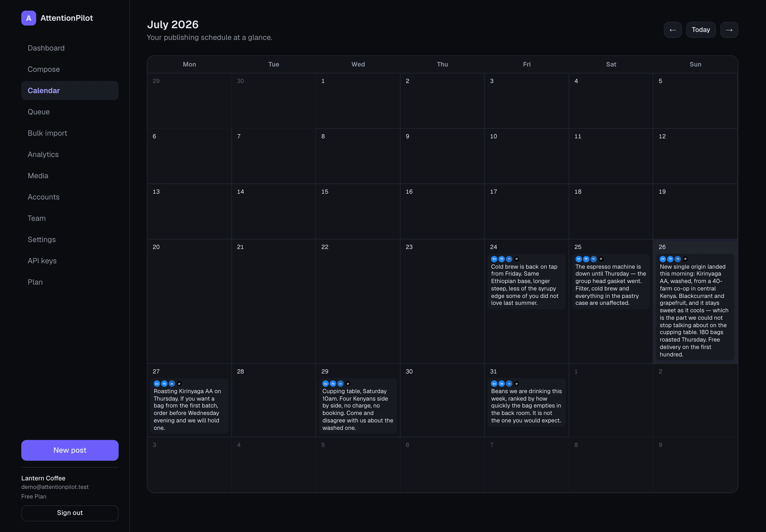Image resolution: width=766 pixels, height=532 pixels.
Task: Click the Bluesky badge on the Cupping table post
Action: (x=325, y=384)
